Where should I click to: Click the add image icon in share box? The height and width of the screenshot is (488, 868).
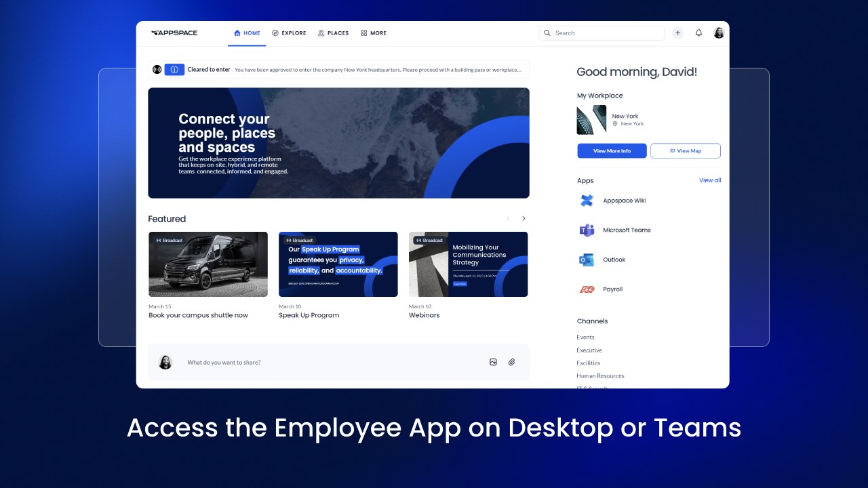493,362
